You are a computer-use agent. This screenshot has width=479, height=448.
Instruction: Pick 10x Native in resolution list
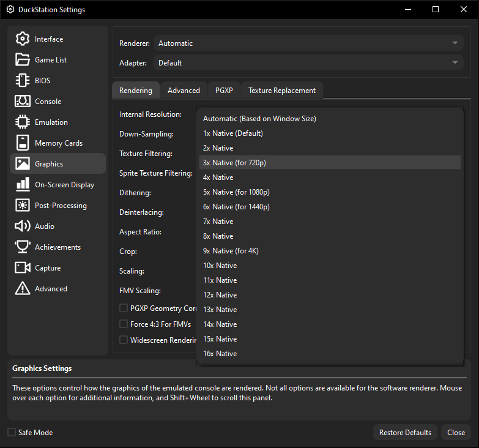[x=330, y=265]
